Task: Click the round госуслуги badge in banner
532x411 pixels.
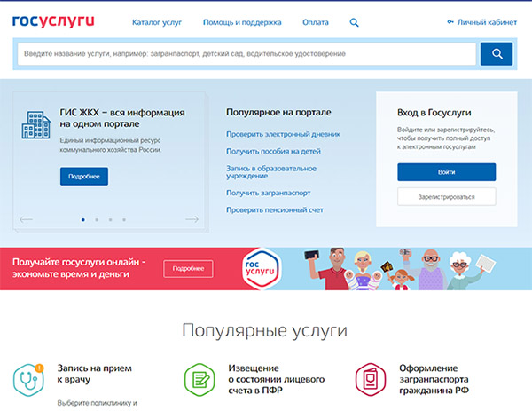Action: pos(261,268)
